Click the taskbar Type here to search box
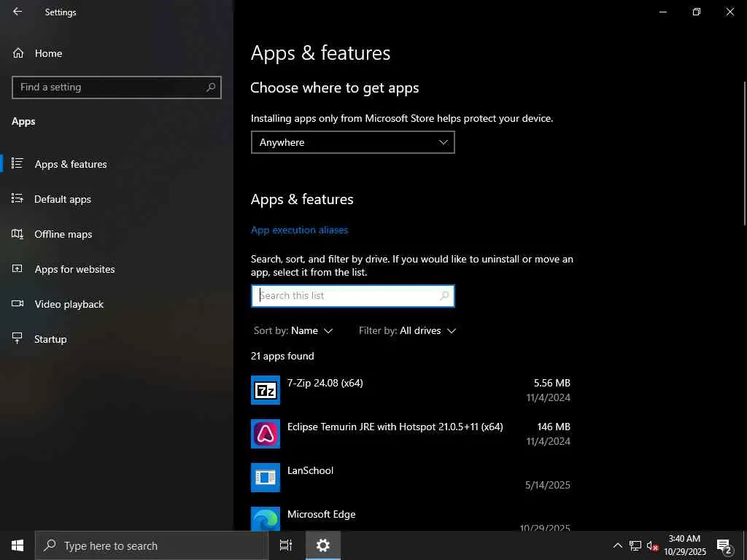The image size is (747, 560). (152, 545)
